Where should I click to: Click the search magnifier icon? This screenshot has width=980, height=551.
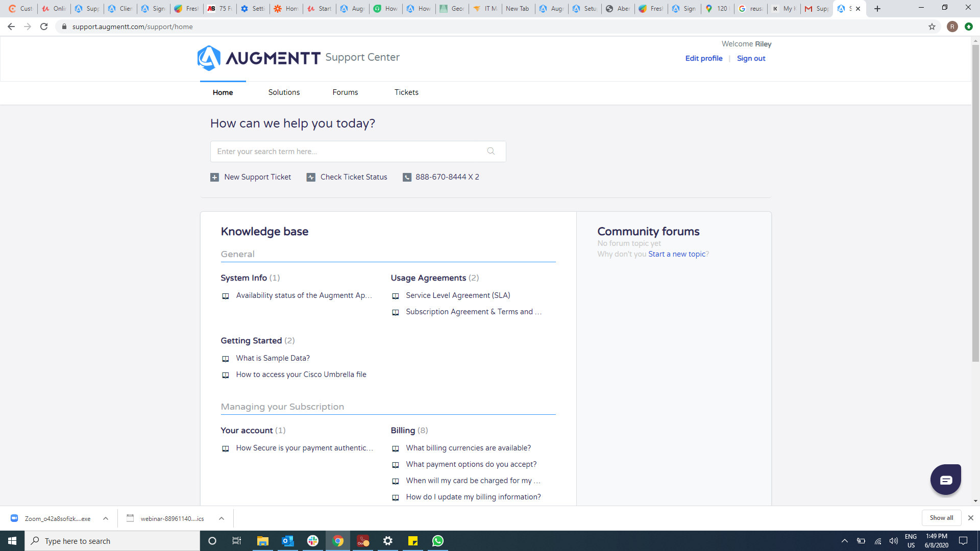491,152
